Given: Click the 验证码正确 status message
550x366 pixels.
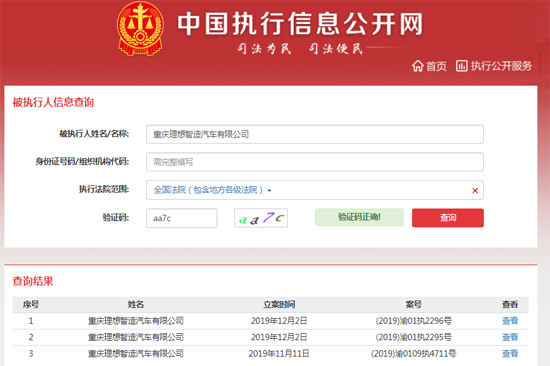Looking at the screenshot, I should click(x=359, y=217).
